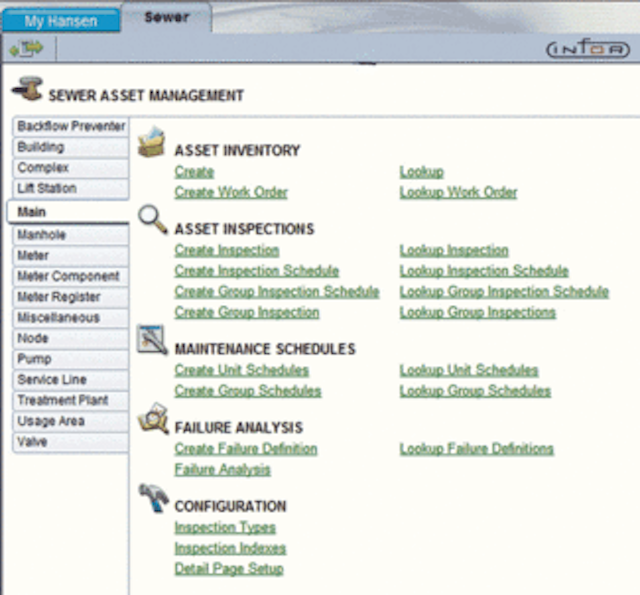The height and width of the screenshot is (595, 640).
Task: Open the Asset Inventory Create link
Action: point(194,172)
